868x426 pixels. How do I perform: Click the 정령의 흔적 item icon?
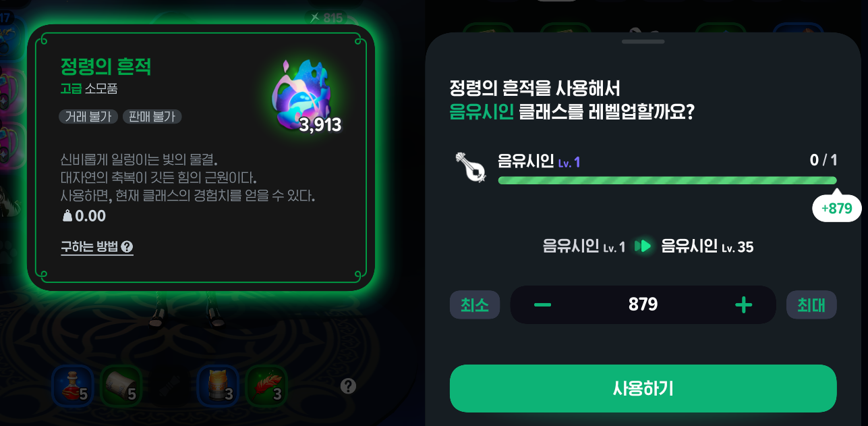[301, 95]
